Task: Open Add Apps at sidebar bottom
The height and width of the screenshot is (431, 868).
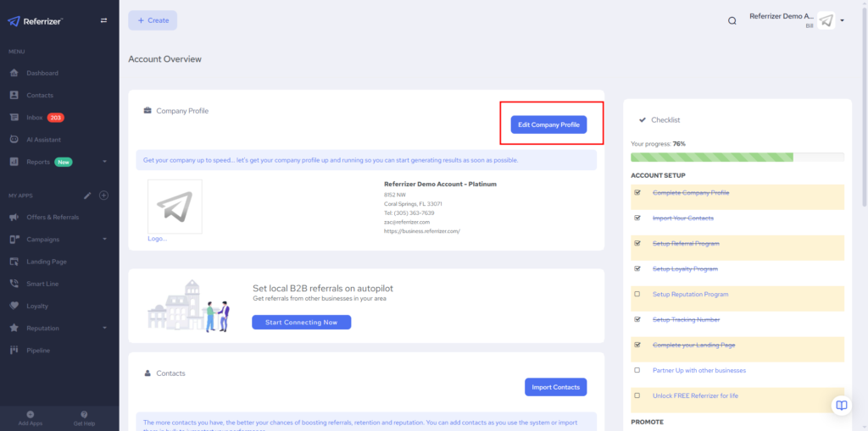Action: point(30,417)
